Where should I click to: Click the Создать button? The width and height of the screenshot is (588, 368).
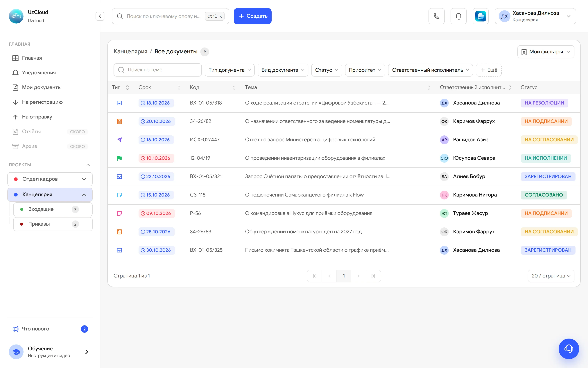pos(252,16)
